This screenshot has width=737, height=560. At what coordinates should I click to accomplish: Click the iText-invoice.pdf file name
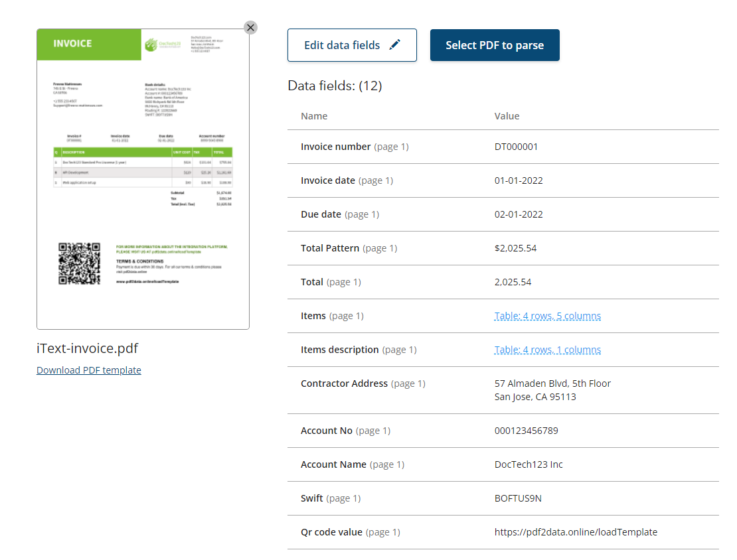[x=88, y=348]
